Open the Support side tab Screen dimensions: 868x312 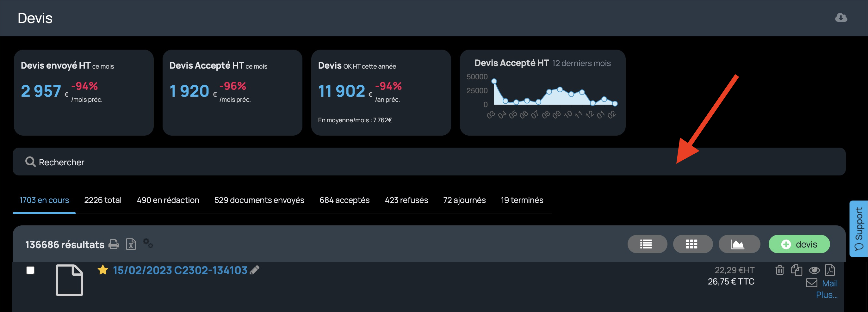click(x=859, y=229)
